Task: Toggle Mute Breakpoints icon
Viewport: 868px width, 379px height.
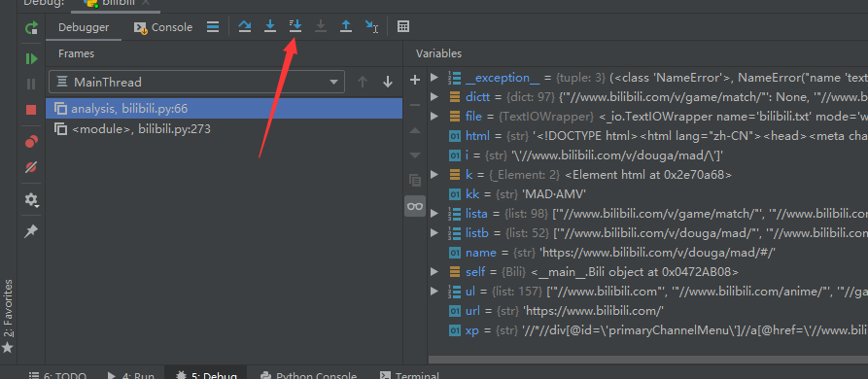Action: [x=31, y=167]
